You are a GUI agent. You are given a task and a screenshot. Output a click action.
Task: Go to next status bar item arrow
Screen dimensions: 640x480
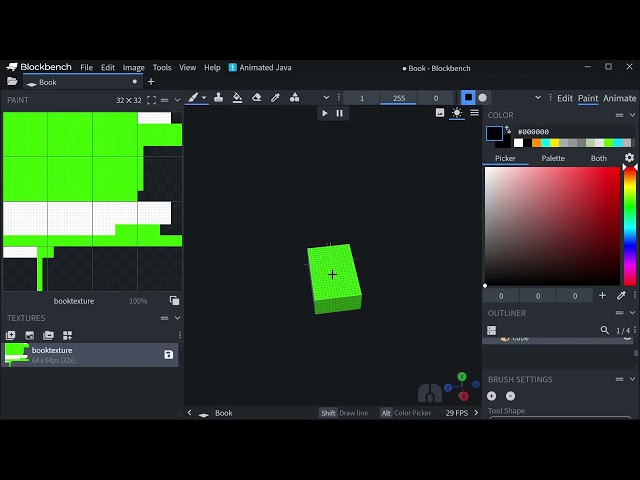click(x=476, y=413)
